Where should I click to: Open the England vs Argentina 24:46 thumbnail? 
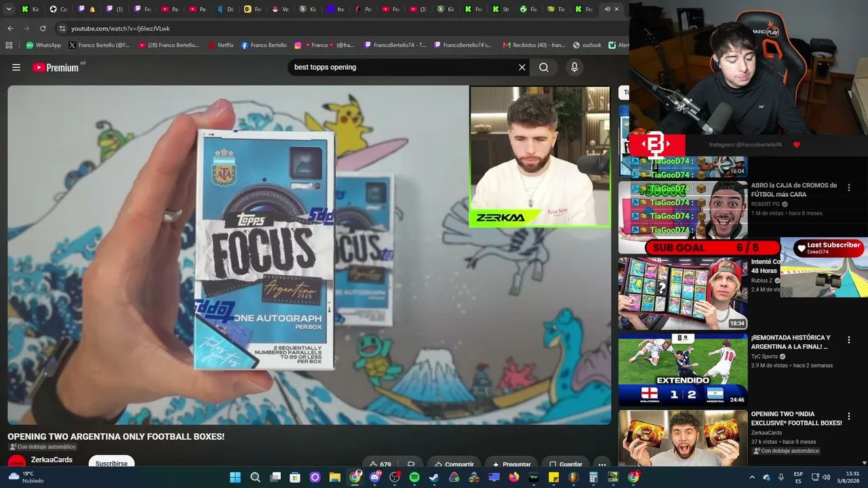point(683,369)
